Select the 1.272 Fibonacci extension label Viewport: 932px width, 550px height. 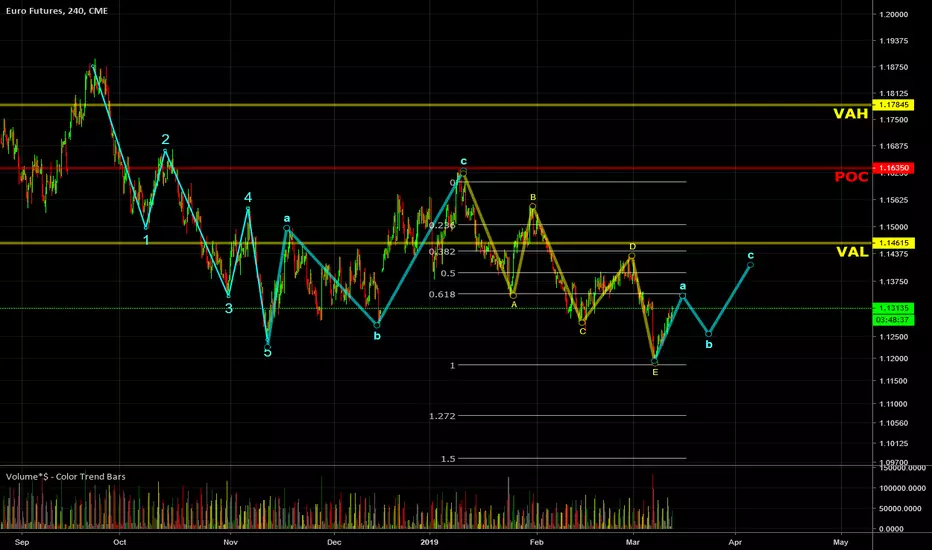[x=442, y=416]
